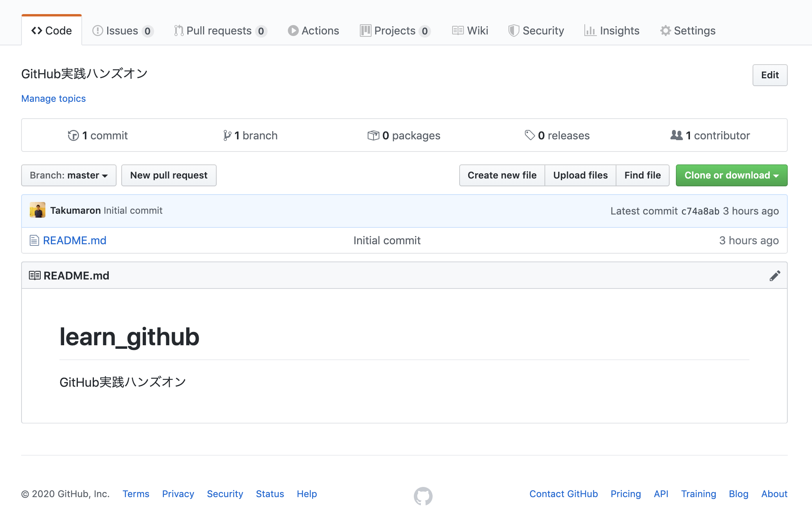
Task: Go to the Actions tab
Action: (313, 31)
